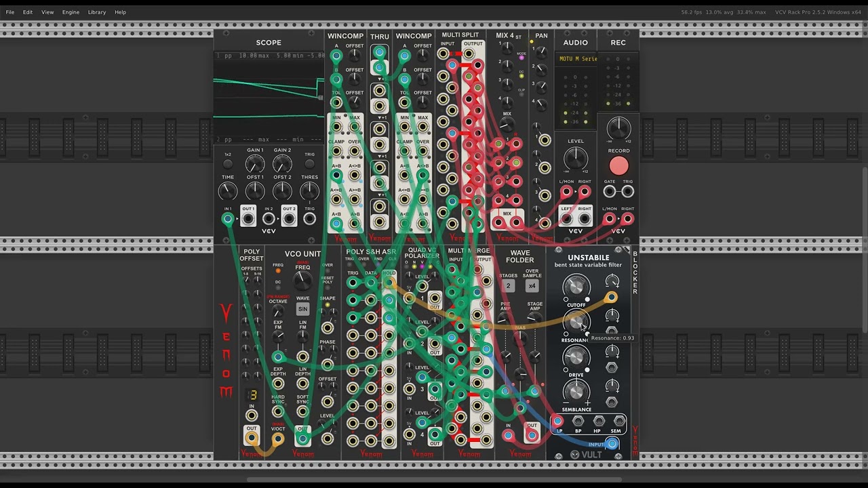Click the MIX 4 master MIX knob
The height and width of the screenshot is (488, 868).
tap(507, 126)
